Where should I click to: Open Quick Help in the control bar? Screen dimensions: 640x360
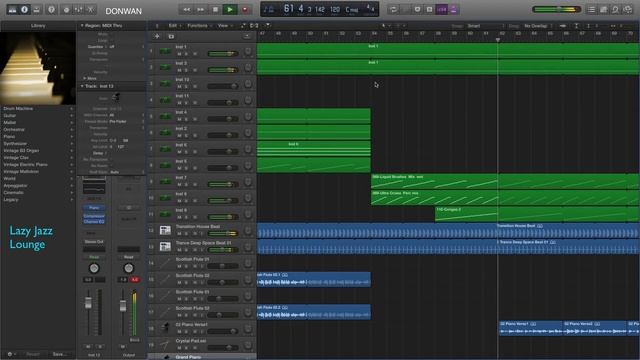51,10
